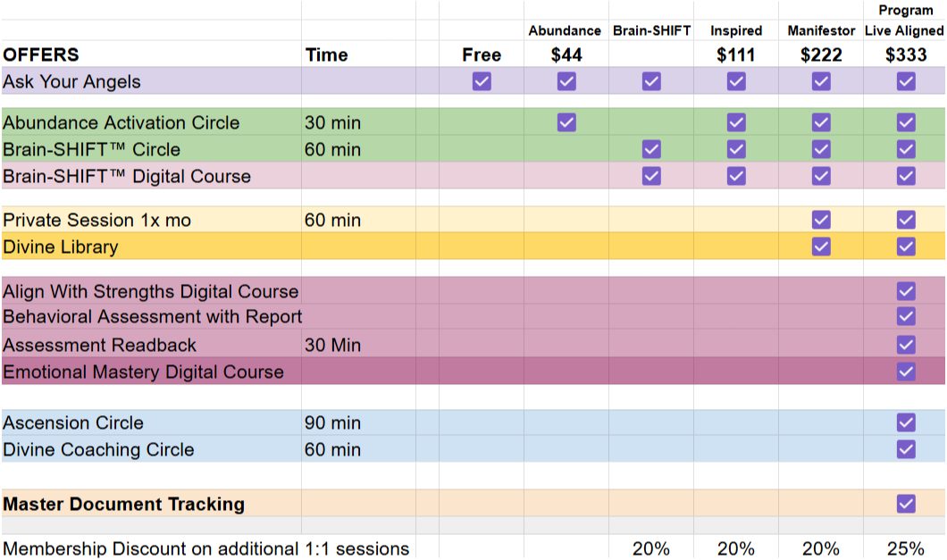The width and height of the screenshot is (947, 560).
Task: Toggle Private Session checkbox under Manifestor
Action: point(821,220)
